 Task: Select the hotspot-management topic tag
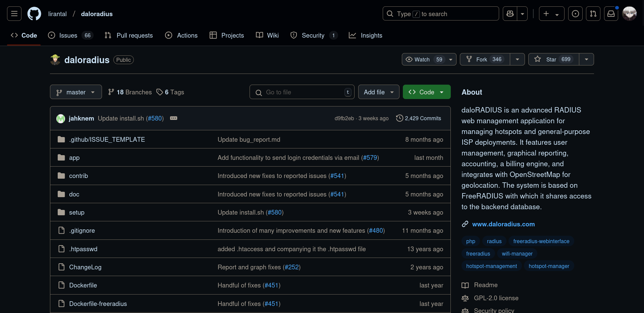point(491,266)
